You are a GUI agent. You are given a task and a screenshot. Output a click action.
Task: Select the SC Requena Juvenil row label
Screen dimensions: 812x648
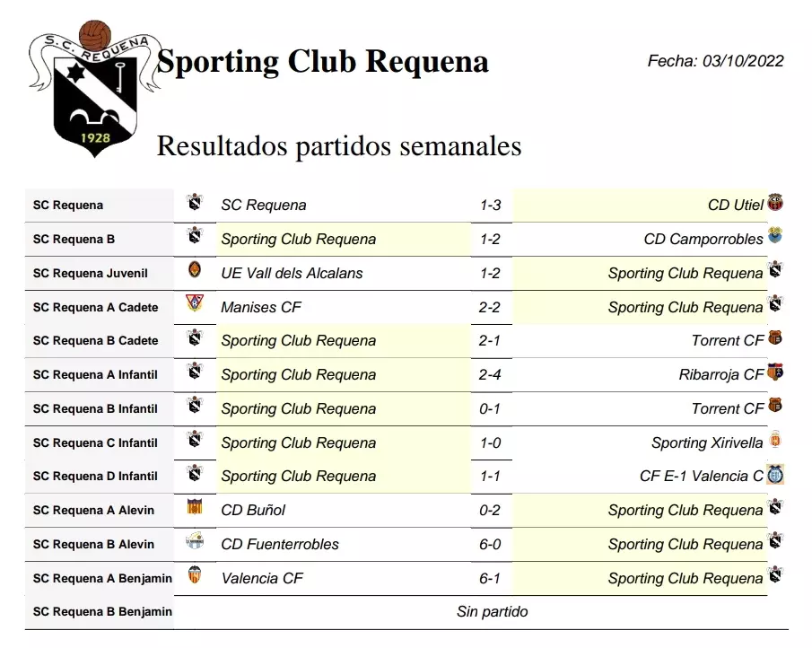[x=91, y=273]
